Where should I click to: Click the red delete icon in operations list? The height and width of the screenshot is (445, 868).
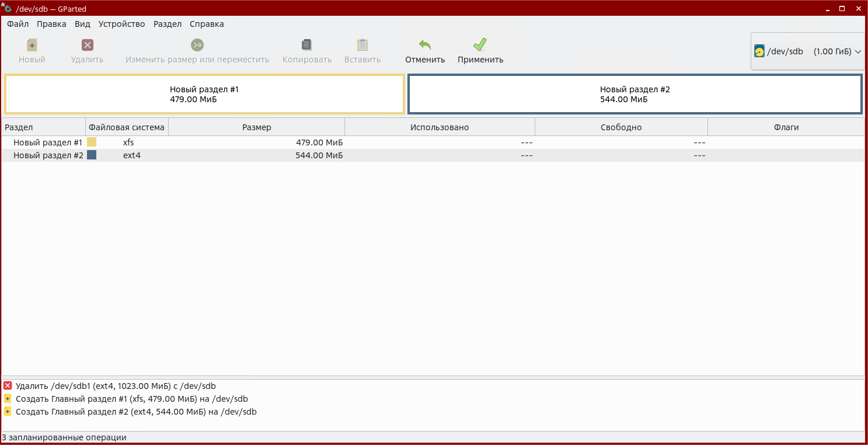(8, 385)
